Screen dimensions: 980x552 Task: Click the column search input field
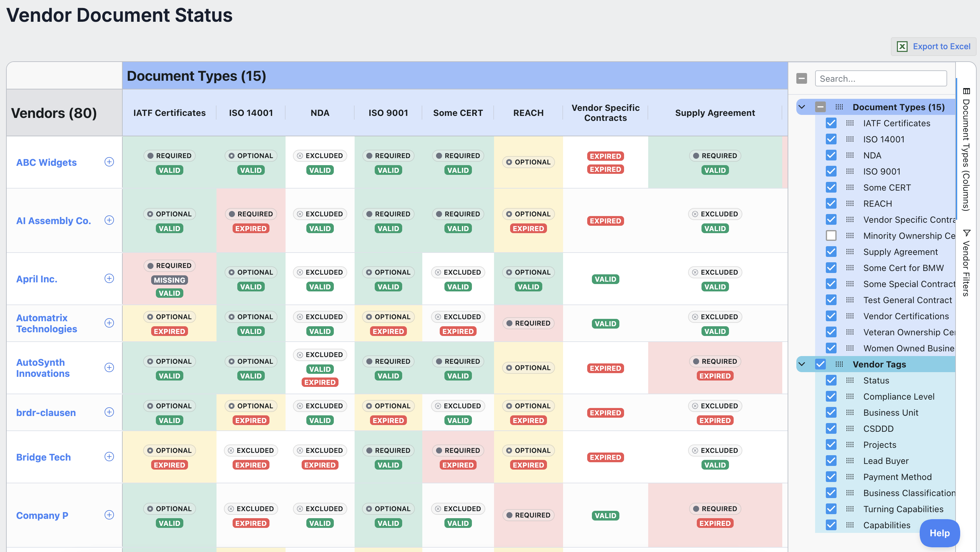point(880,78)
